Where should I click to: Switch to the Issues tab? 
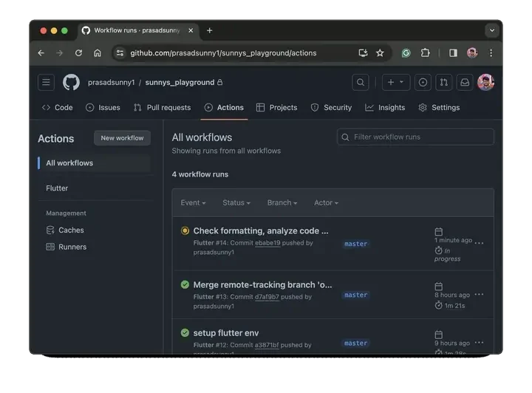103,108
